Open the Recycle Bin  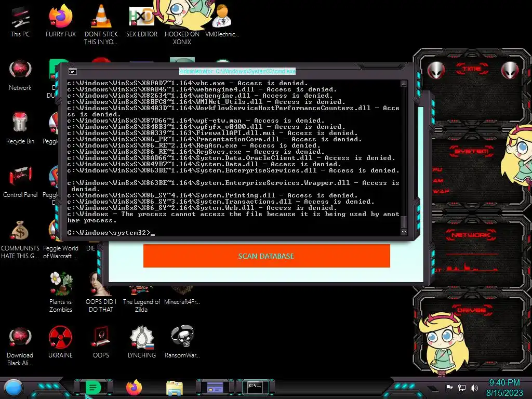click(x=20, y=129)
